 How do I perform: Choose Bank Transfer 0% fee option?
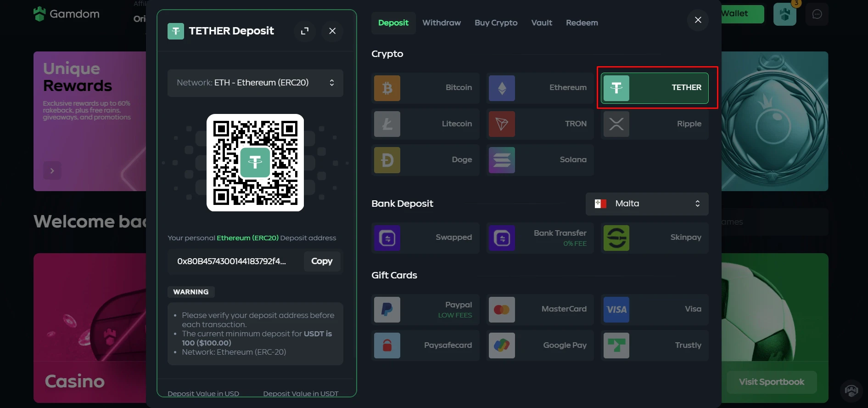(540, 238)
